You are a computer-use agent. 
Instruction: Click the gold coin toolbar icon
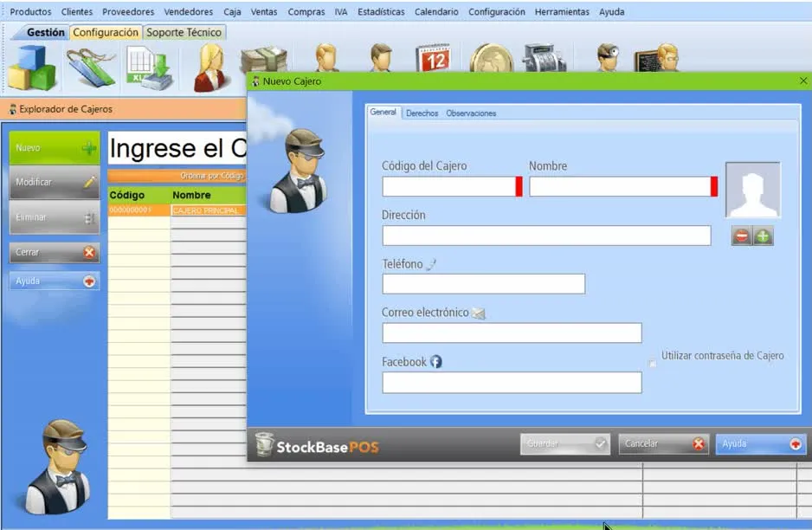click(492, 58)
